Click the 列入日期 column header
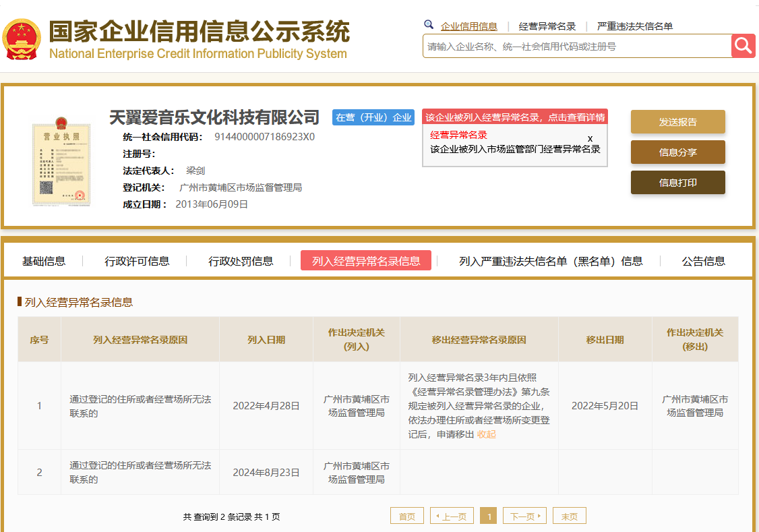This screenshot has width=759, height=532. 266,340
